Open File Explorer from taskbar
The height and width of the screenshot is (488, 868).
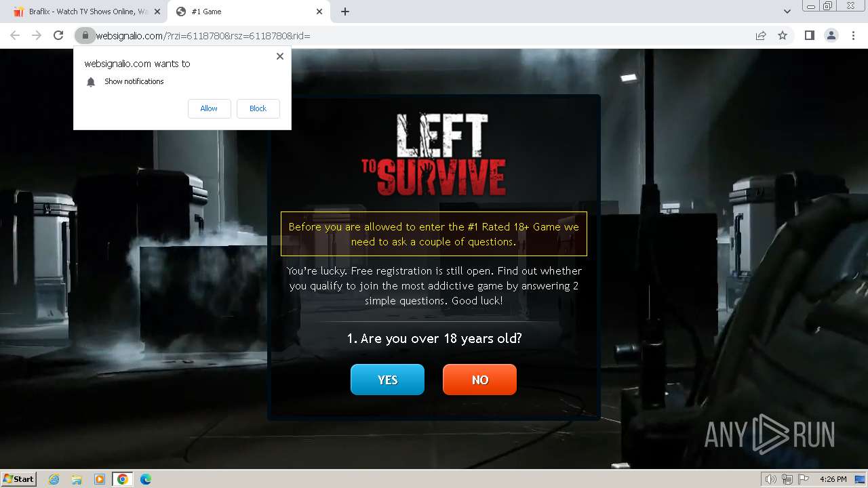pyautogui.click(x=77, y=479)
